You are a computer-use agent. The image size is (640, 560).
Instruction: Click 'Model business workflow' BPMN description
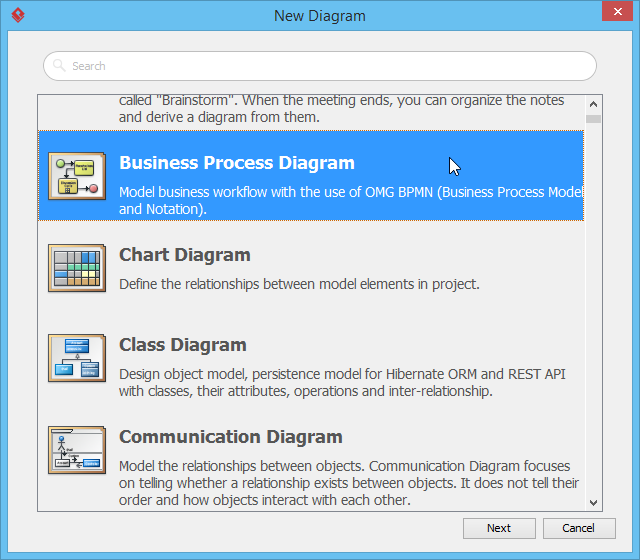pos(351,200)
